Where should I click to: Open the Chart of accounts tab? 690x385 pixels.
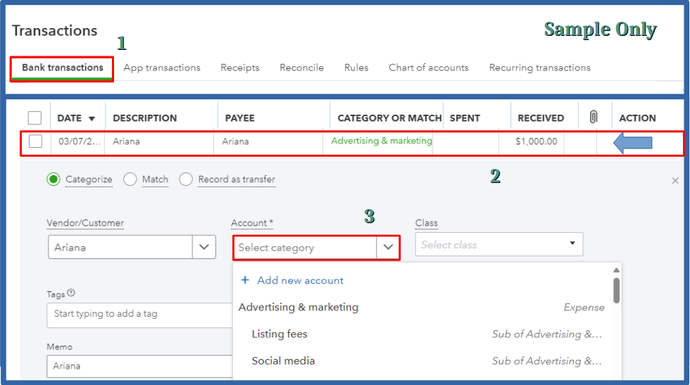click(x=429, y=68)
